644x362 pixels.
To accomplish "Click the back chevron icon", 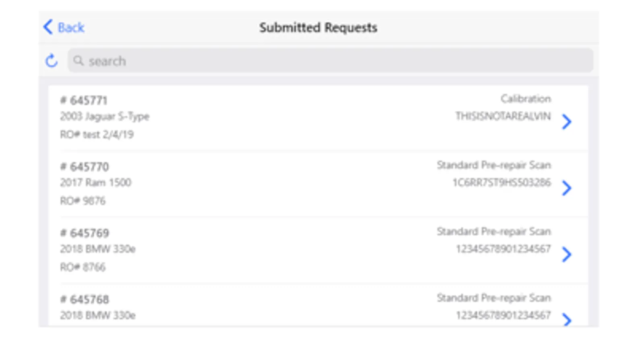I will click(x=48, y=27).
